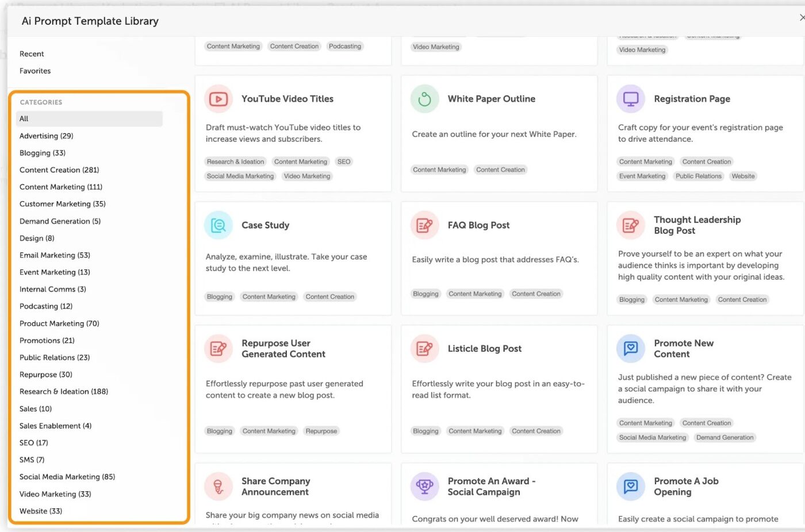Image resolution: width=805 pixels, height=532 pixels.
Task: Click the Share Company Announcement microphone icon
Action: tap(218, 486)
